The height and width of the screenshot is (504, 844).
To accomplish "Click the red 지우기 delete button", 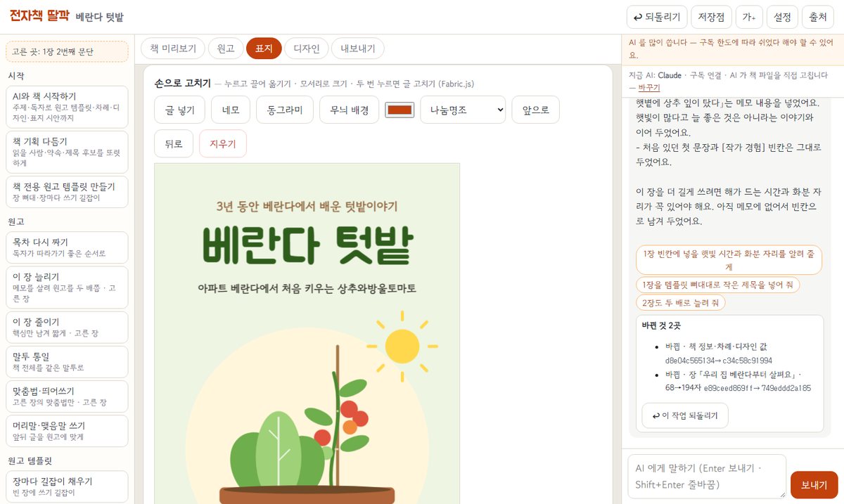I will click(x=223, y=143).
